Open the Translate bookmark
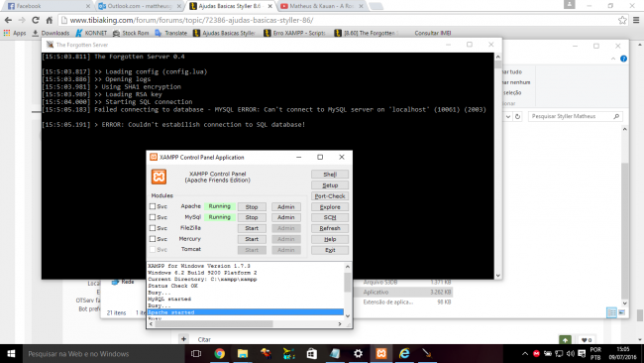This screenshot has height=363, width=644. coord(170,33)
